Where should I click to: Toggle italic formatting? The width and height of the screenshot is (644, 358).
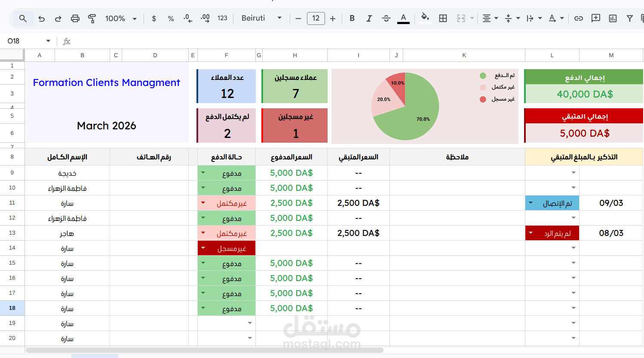[x=369, y=18]
